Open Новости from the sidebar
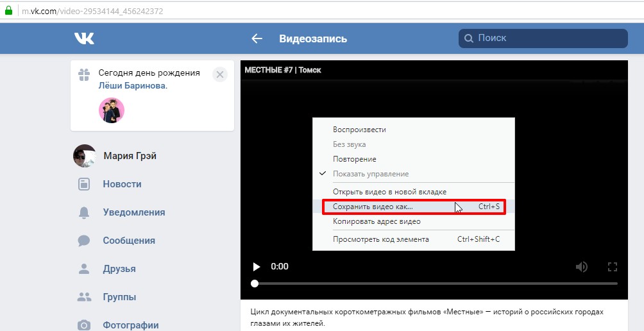This screenshot has height=331, width=644. point(122,184)
